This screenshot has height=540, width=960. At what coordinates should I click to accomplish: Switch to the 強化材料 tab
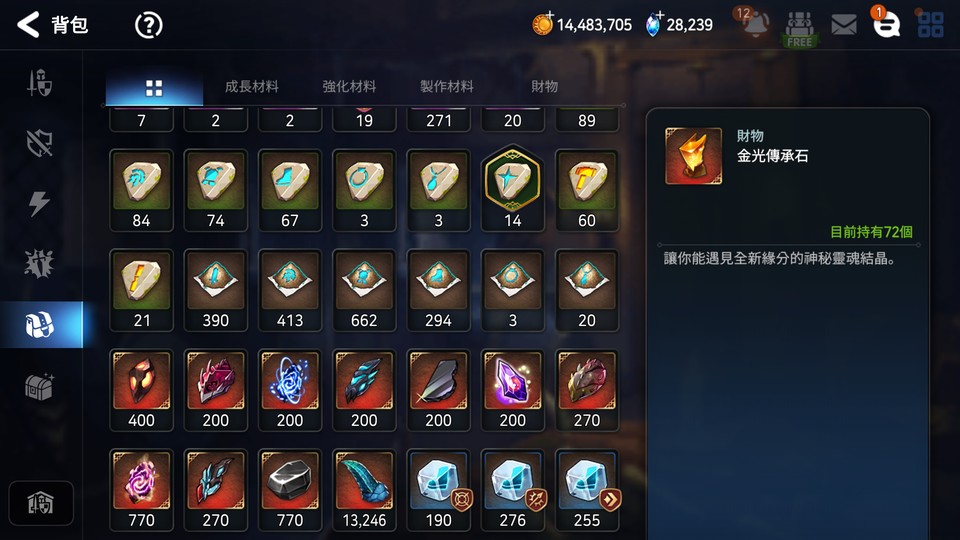(x=349, y=86)
